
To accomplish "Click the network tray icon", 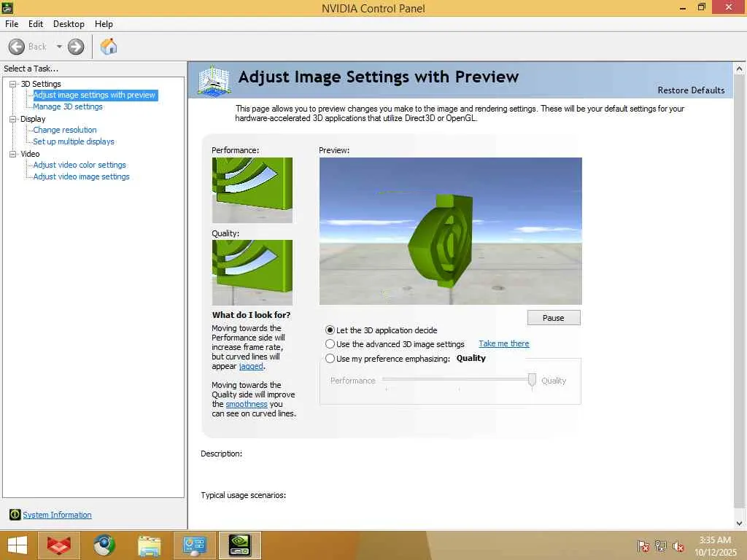I will 660,545.
